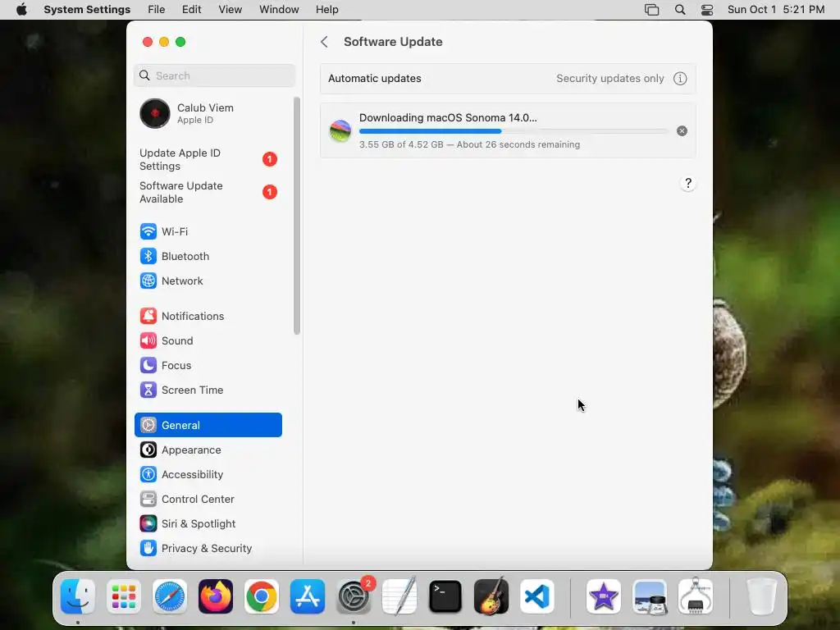Image resolution: width=840 pixels, height=630 pixels.
Task: Select General in sidebar
Action: [x=208, y=425]
